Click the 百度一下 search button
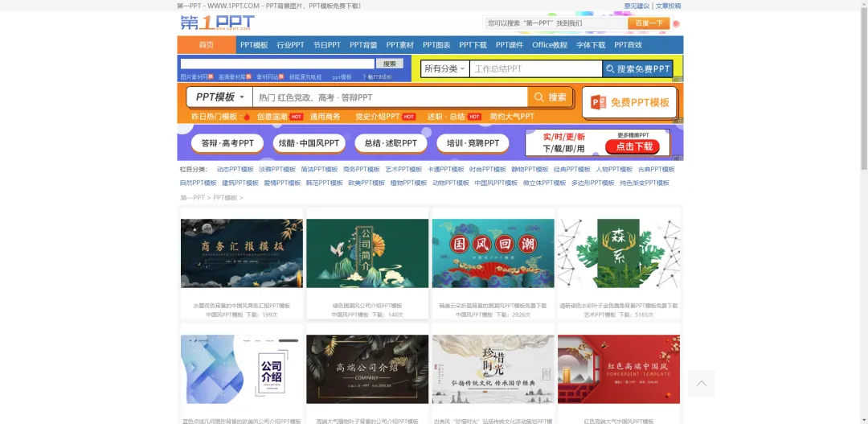 coord(649,23)
